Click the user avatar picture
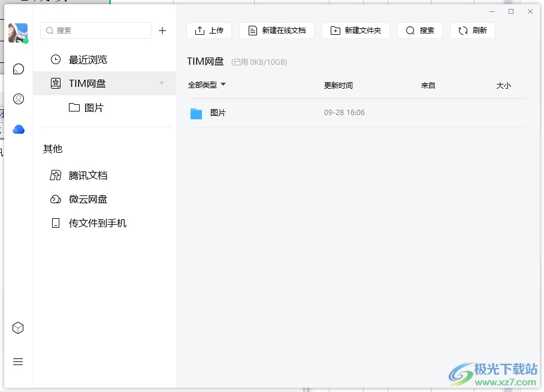Image resolution: width=544 pixels, height=392 pixels. point(18,33)
